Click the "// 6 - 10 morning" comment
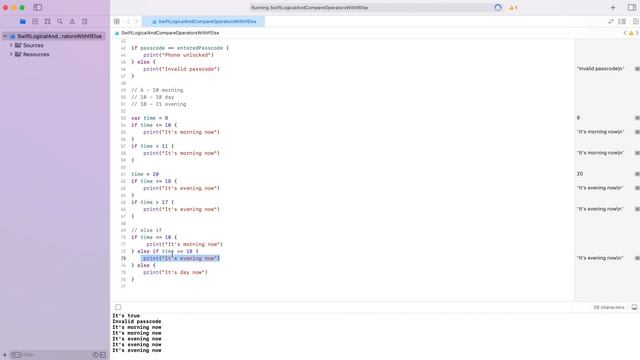 (157, 90)
